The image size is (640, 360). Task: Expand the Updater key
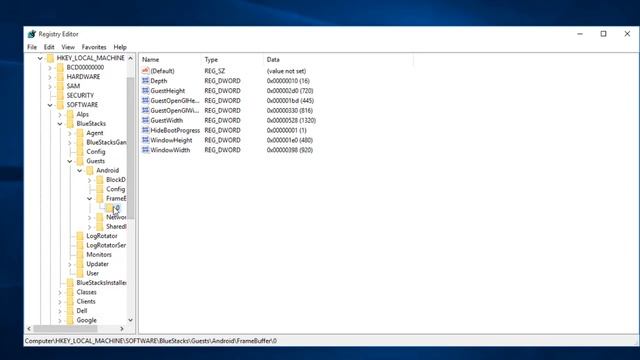[69, 264]
